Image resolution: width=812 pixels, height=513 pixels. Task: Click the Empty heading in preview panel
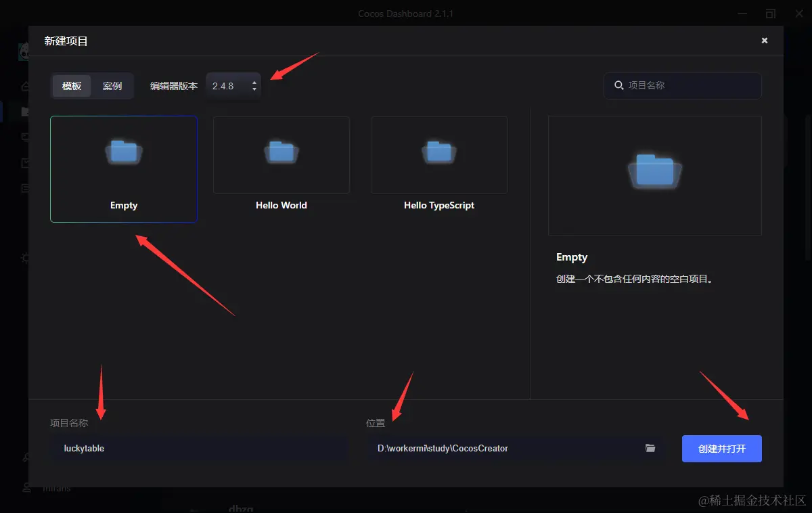[x=572, y=257]
